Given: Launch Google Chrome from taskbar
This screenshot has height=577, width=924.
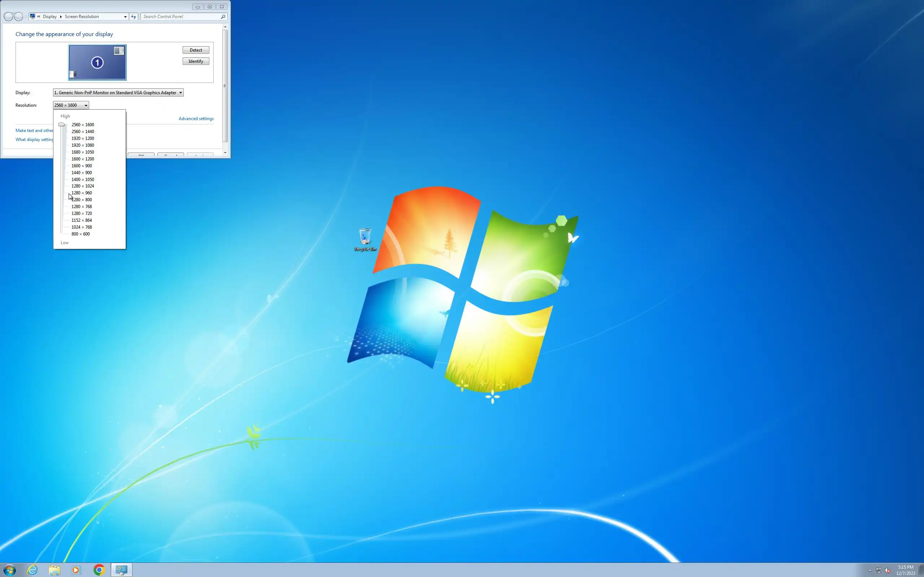Looking at the screenshot, I should click(x=99, y=570).
